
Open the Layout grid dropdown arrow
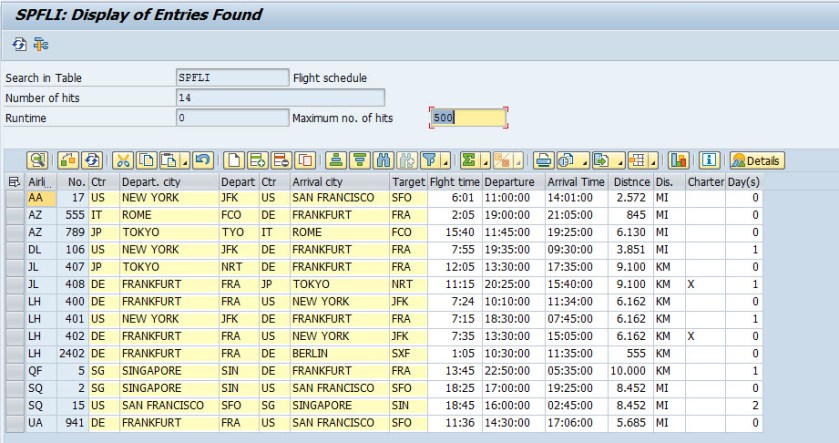(654, 161)
